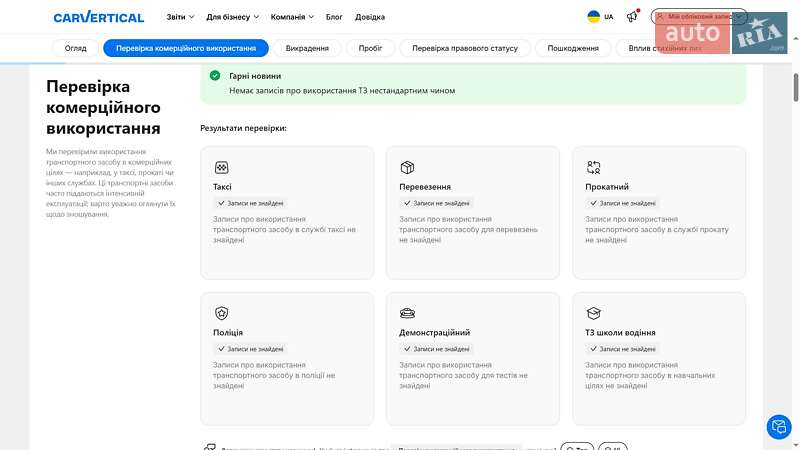Click the Таксі card icon
800x450 pixels.
[x=221, y=167]
